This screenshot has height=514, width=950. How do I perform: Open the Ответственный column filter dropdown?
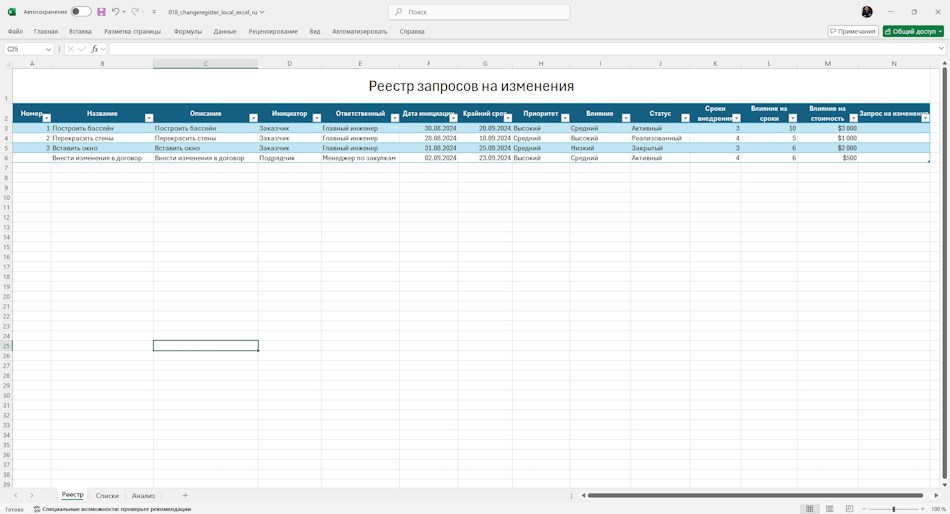394,118
